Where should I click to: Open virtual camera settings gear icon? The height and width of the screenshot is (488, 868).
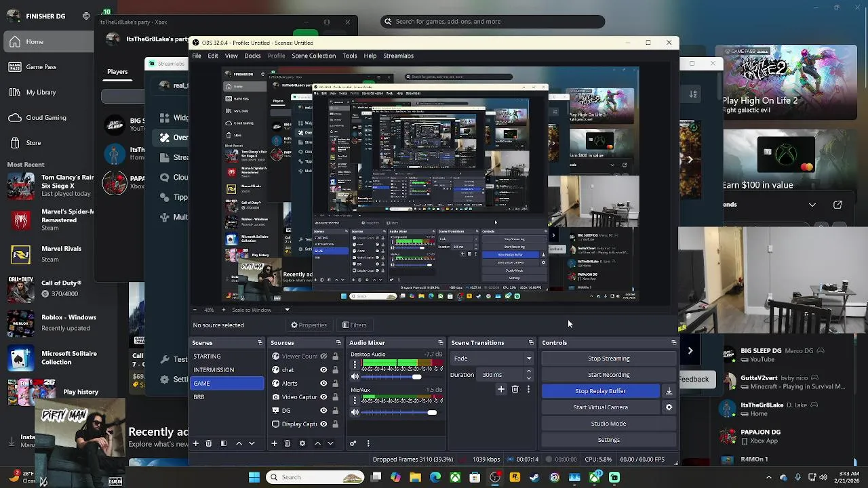(x=669, y=407)
